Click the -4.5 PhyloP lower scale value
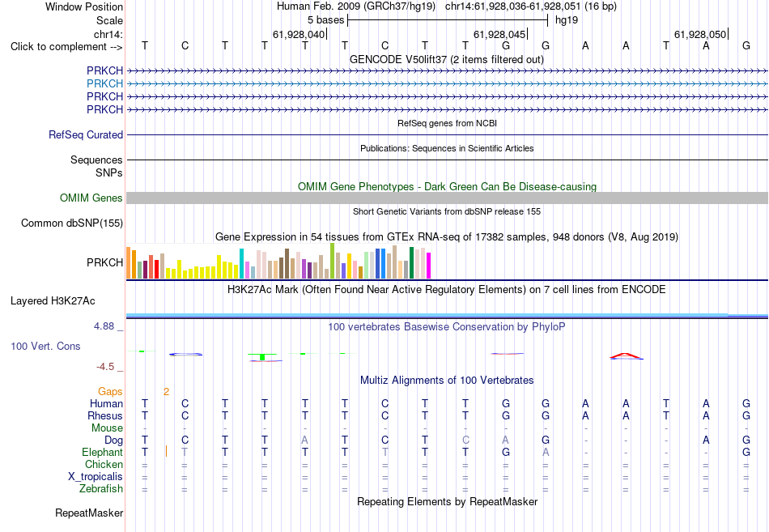 [105, 367]
